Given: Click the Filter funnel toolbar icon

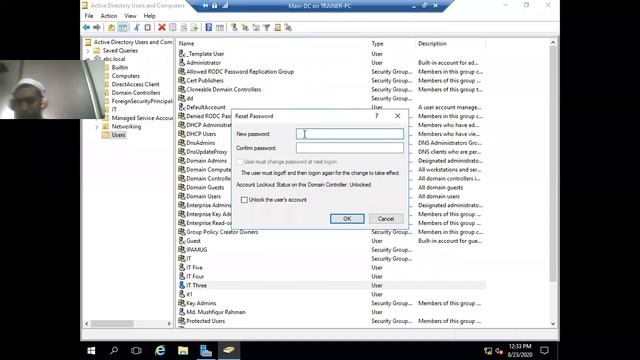Looking at the screenshot, I should pos(267,27).
